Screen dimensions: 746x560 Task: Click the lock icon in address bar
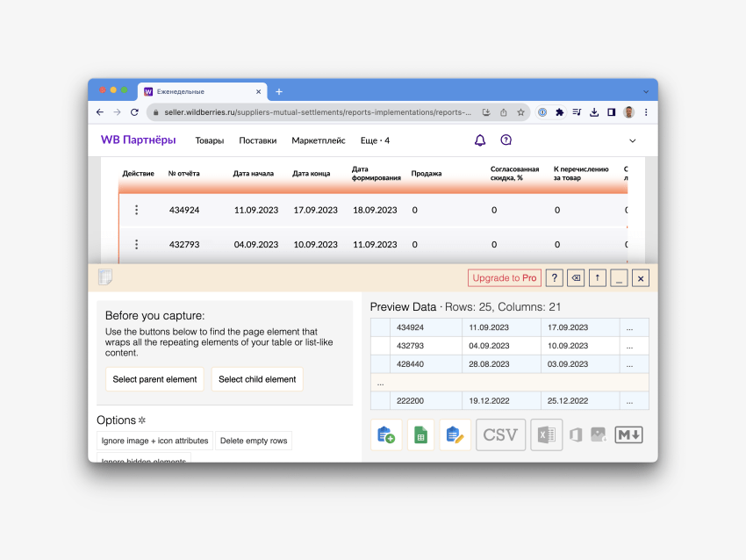tap(155, 112)
